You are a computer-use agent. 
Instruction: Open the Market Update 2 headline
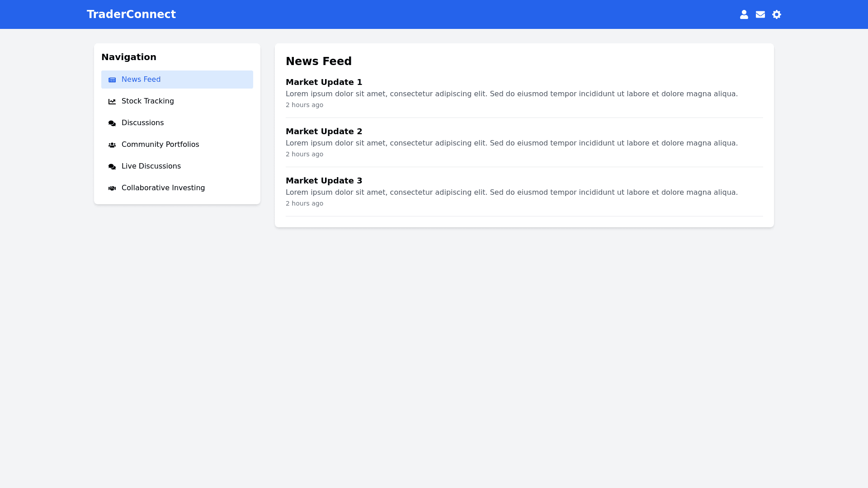(x=324, y=131)
